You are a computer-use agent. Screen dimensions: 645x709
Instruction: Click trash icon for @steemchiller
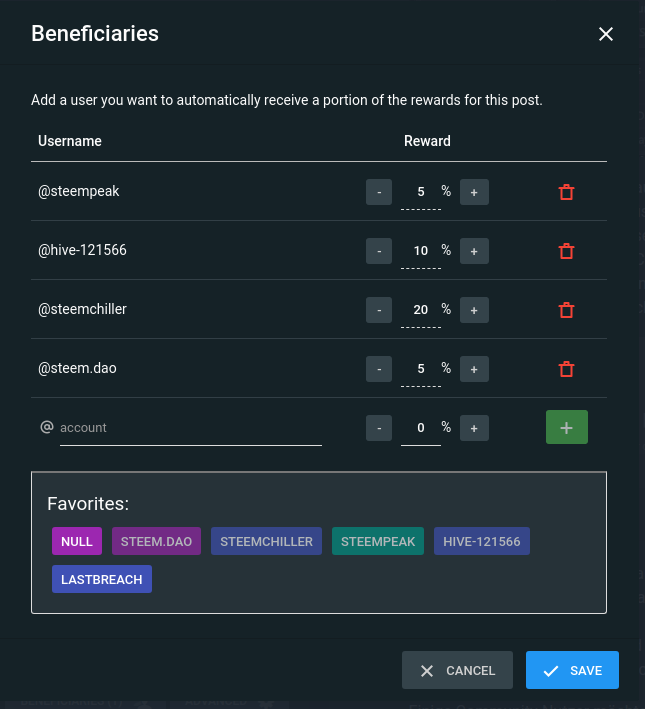[x=566, y=310]
